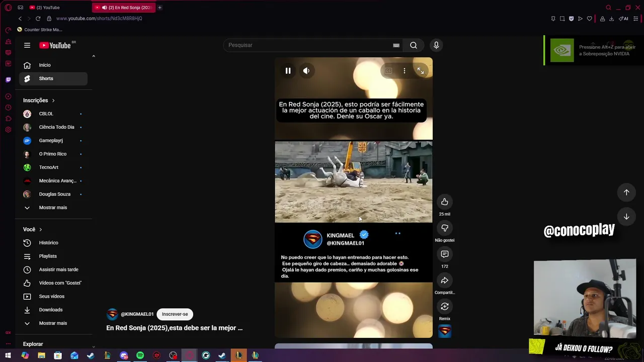This screenshot has height=362, width=644.
Task: Reload the page with the refresh icon
Action: 38,19
